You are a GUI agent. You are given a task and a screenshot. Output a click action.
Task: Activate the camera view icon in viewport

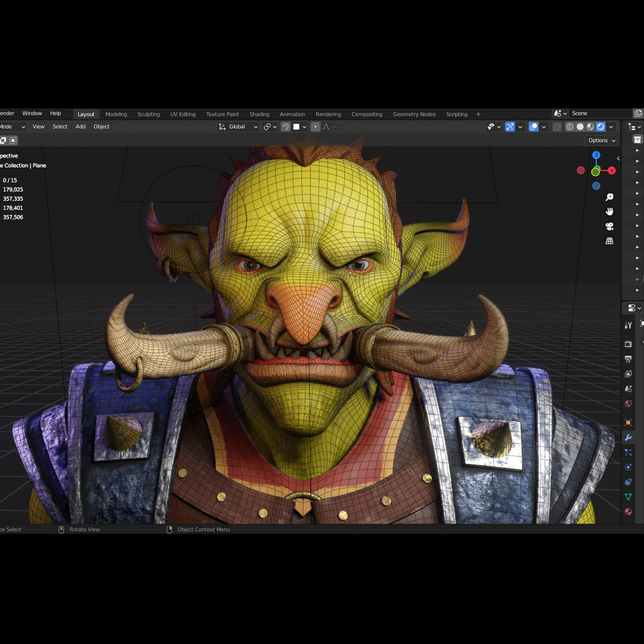coord(609,227)
